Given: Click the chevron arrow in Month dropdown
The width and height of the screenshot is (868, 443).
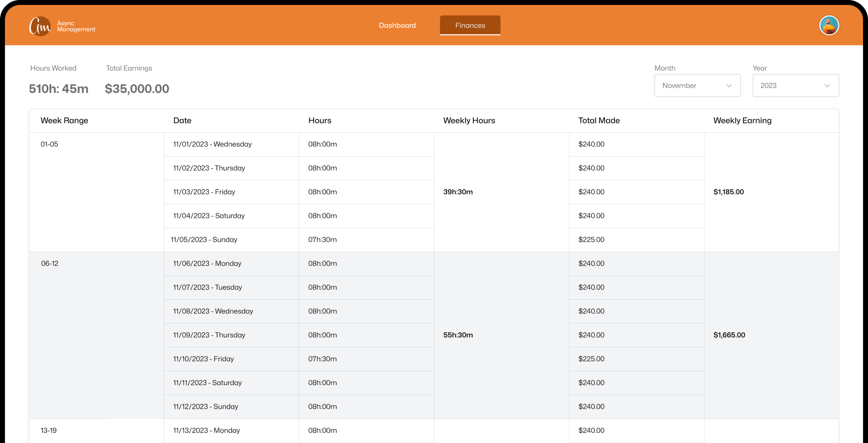Looking at the screenshot, I should coord(729,86).
